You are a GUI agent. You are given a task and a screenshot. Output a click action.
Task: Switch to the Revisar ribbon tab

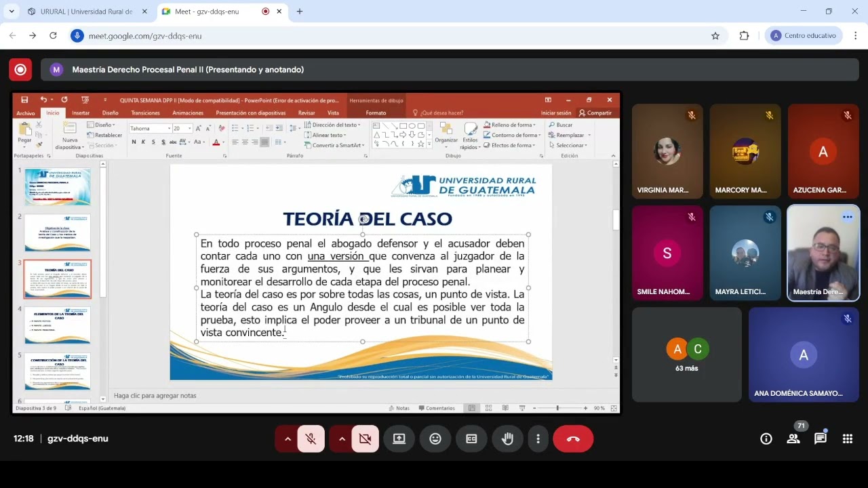pyautogui.click(x=307, y=113)
